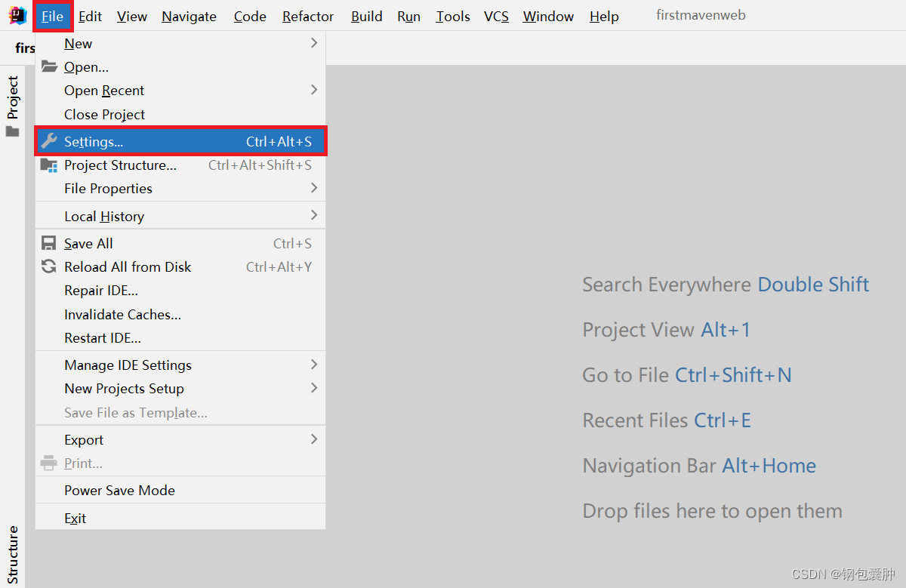Select Save All menu entry
906x588 pixels.
click(180, 243)
